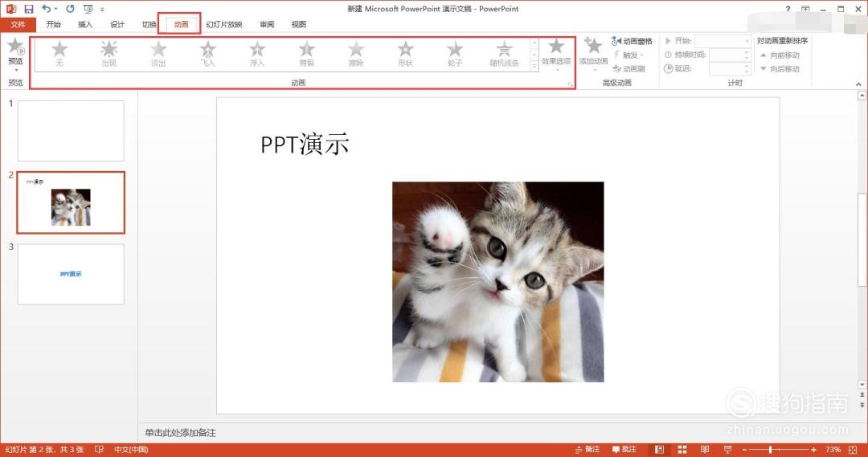Choose the 出现 animation effect
The image size is (868, 457).
point(109,54)
